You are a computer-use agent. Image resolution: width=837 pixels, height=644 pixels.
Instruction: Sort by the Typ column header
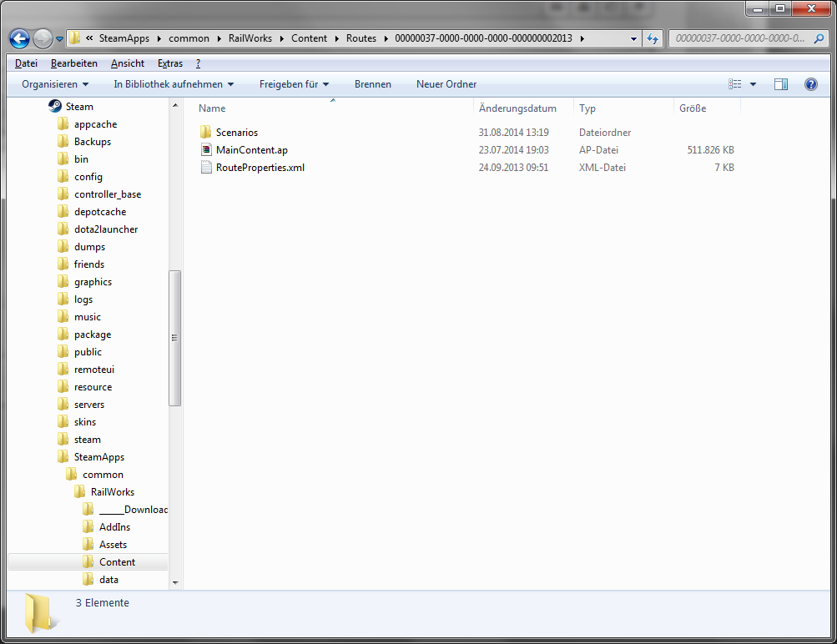[x=587, y=108]
